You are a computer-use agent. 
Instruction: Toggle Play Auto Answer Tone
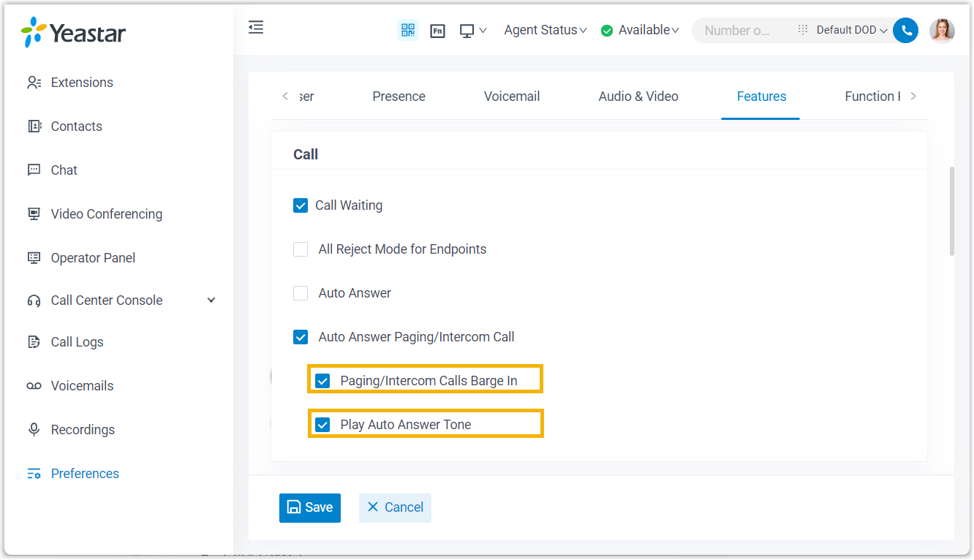322,425
